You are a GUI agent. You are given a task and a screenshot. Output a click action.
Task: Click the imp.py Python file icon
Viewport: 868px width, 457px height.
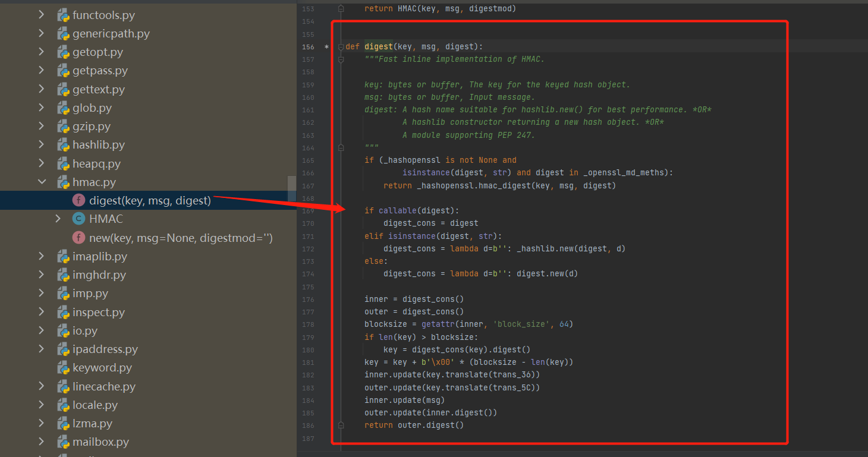point(63,293)
